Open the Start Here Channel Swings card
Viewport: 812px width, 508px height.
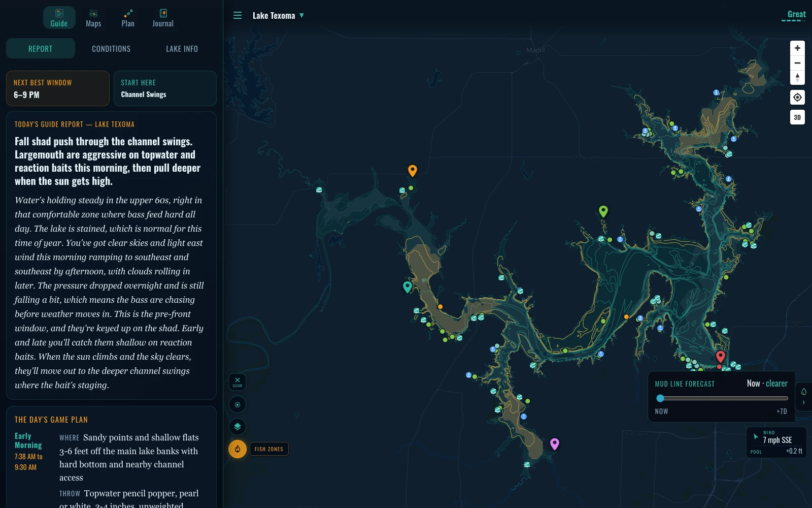click(x=165, y=88)
